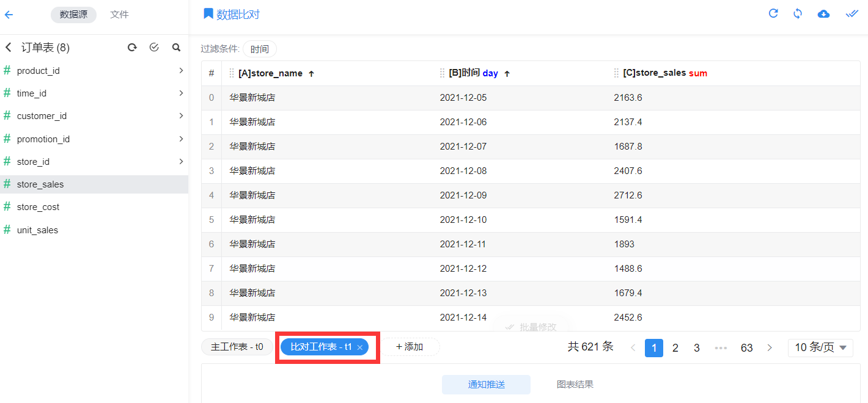
Task: Open the 10 条/页 page size dropdown
Action: 820,347
